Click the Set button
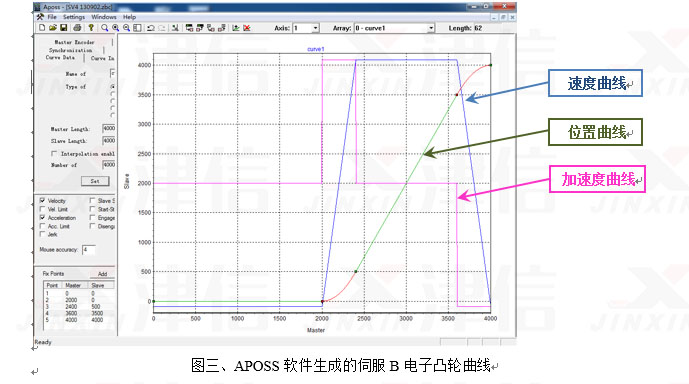689x384 pixels. [95, 181]
